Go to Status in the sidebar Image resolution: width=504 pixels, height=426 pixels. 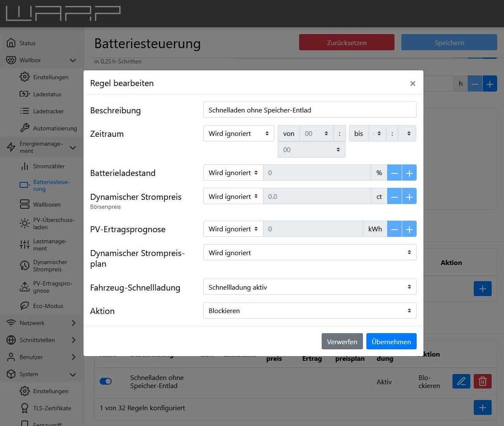pos(27,43)
